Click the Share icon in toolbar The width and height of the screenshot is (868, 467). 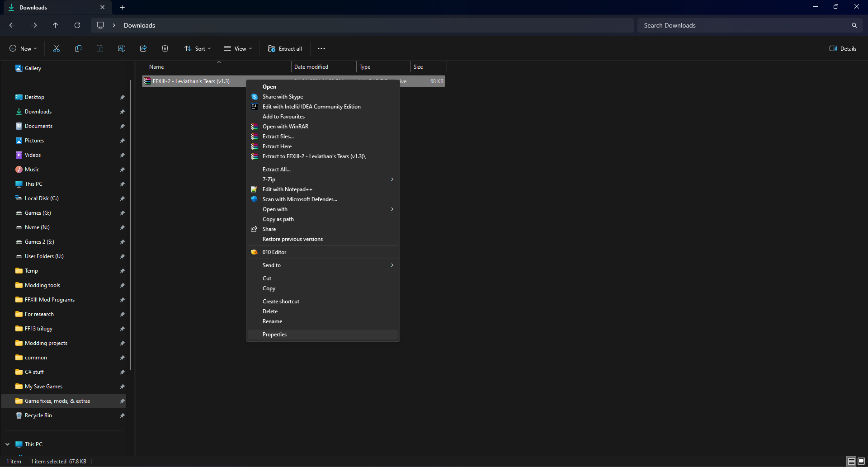click(x=143, y=48)
